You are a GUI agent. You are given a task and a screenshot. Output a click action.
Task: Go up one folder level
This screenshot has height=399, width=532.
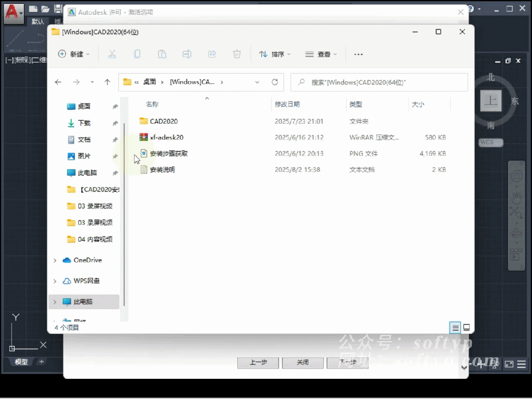(107, 82)
